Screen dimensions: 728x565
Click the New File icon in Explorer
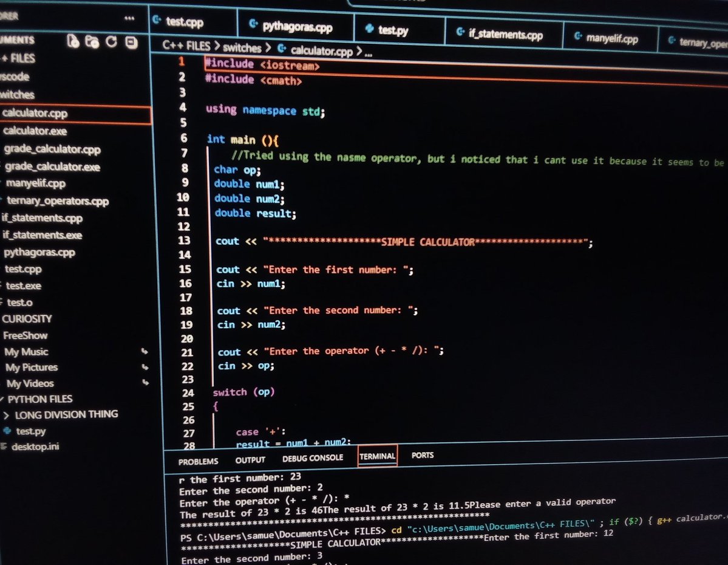pyautogui.click(x=73, y=41)
